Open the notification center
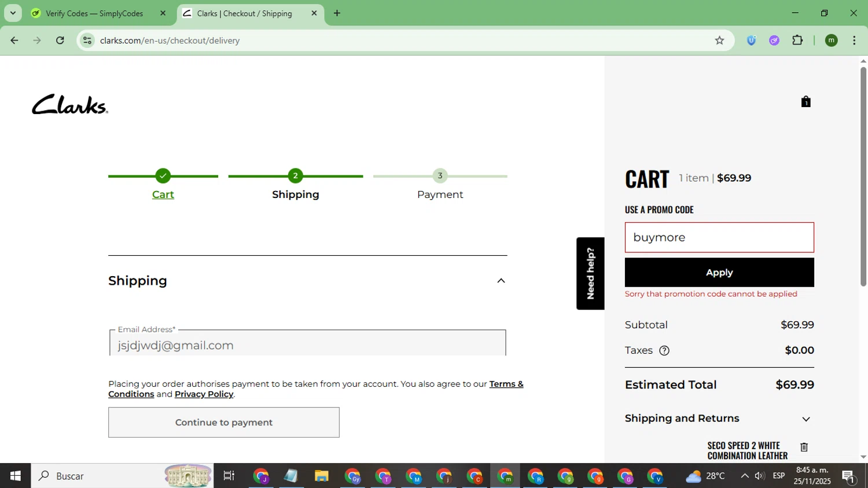Image resolution: width=868 pixels, height=488 pixels. click(849, 476)
